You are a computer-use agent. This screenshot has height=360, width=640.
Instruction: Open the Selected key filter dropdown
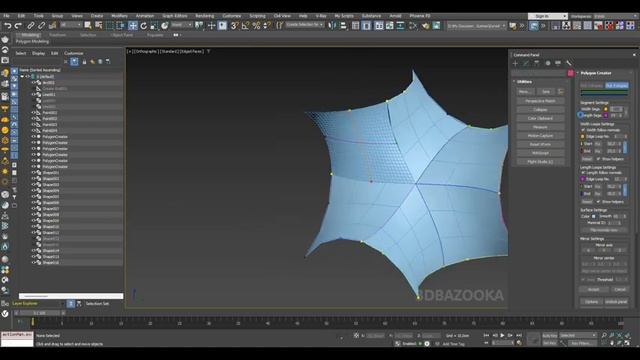pos(578,335)
